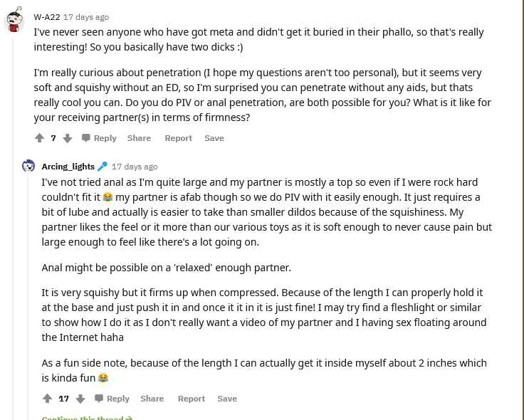The width and height of the screenshot is (524, 420).
Task: Downvote the Arcing_lights comment
Action: click(x=80, y=399)
